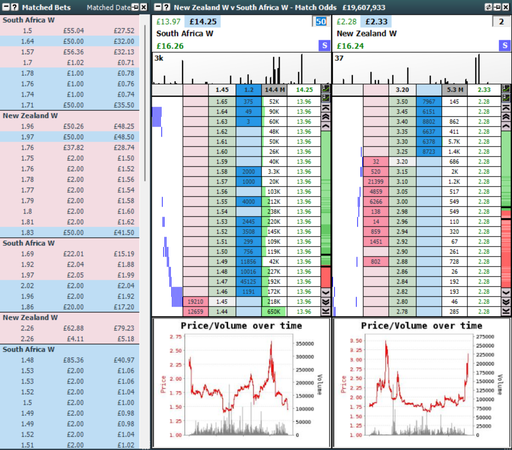Click the refresh icon in ladder title bar

488,7
